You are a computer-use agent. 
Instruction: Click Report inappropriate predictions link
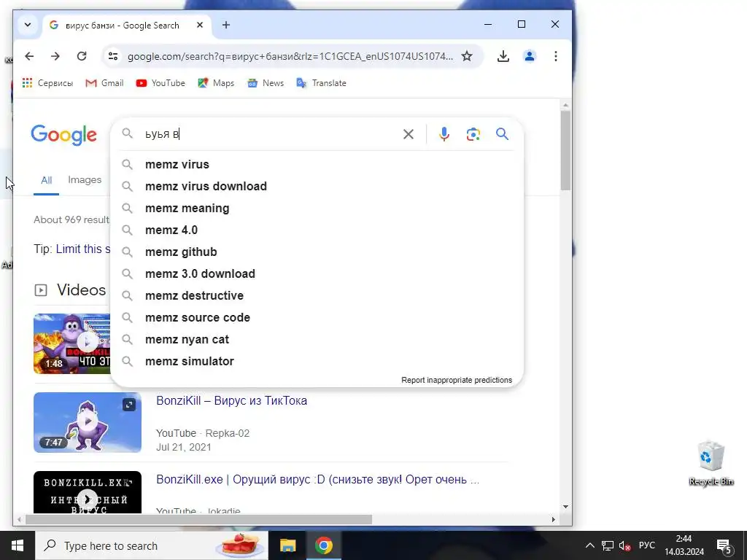457,380
